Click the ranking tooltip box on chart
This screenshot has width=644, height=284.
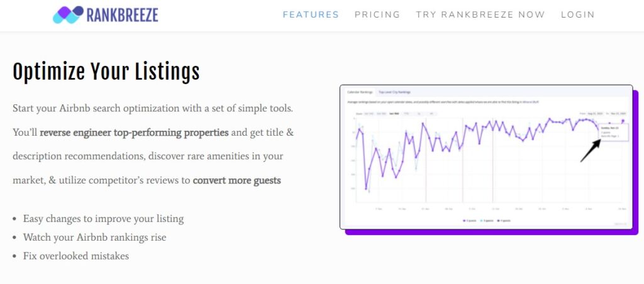click(613, 132)
